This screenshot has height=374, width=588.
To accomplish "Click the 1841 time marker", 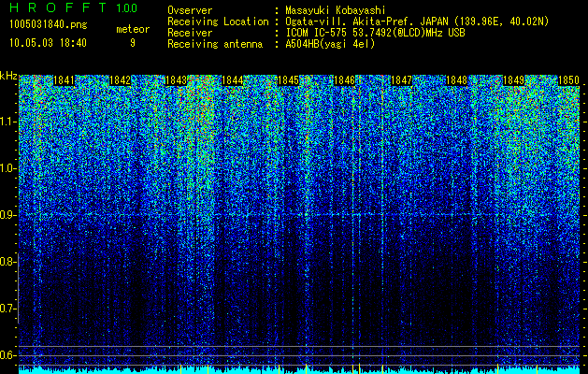I will tap(65, 80).
